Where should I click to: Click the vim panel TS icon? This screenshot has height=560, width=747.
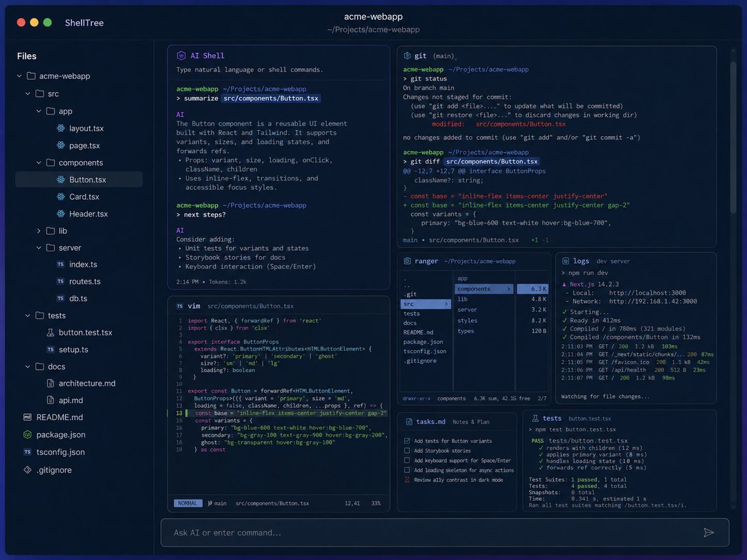pyautogui.click(x=179, y=306)
